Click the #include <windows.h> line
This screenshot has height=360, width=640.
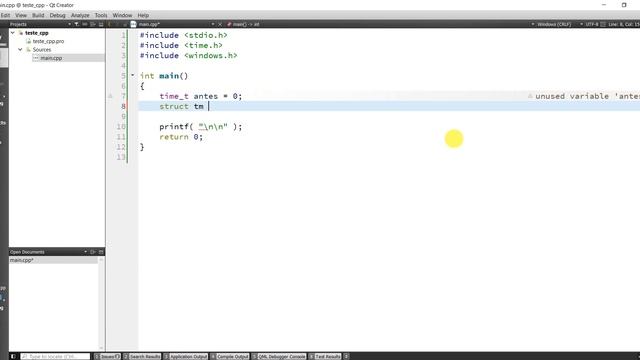(x=189, y=56)
